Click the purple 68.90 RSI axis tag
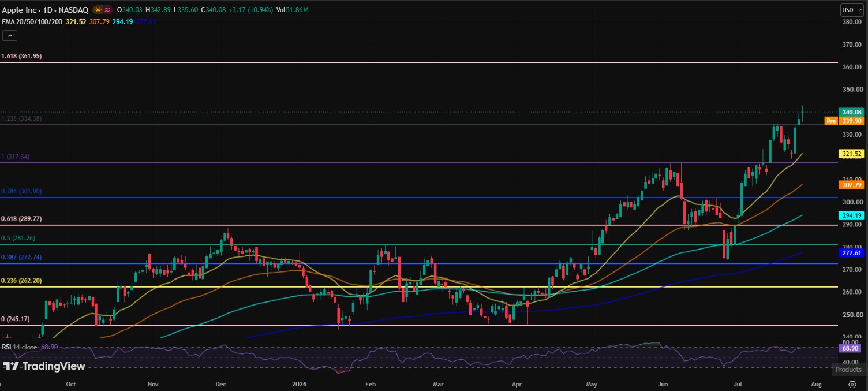 (x=851, y=349)
